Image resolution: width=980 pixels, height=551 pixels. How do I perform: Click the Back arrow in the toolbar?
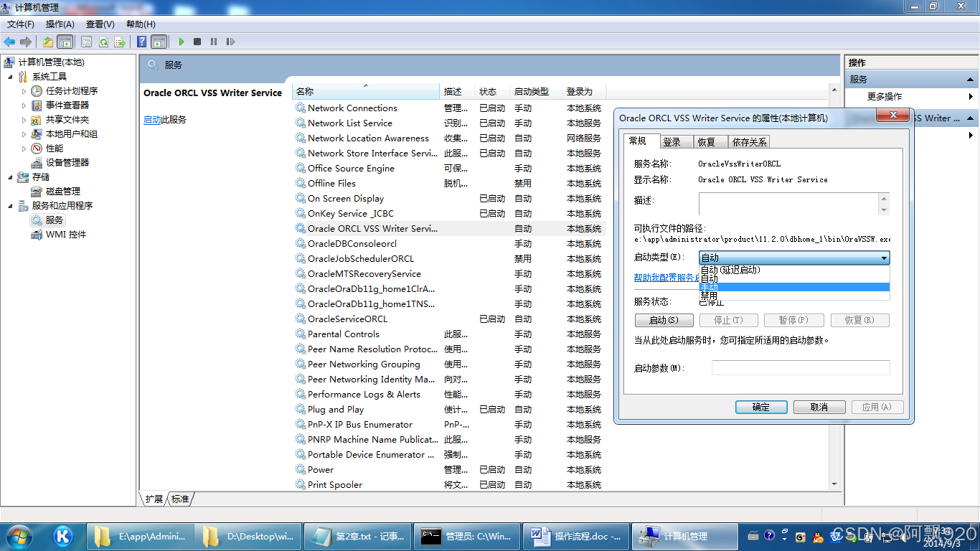point(9,42)
